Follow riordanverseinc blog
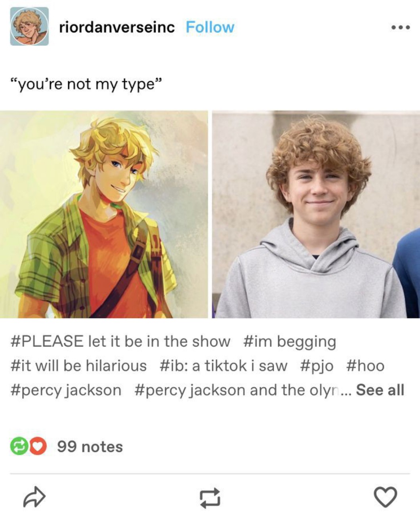420x524 pixels. coord(210,27)
